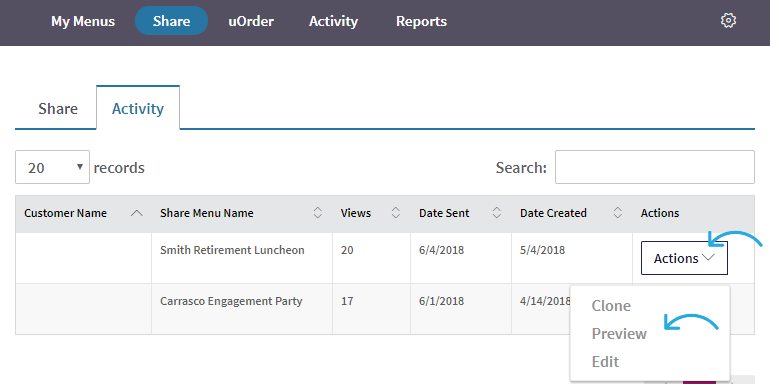The height and width of the screenshot is (384, 770).
Task: Open settings via the gear icon
Action: pyautogui.click(x=728, y=21)
